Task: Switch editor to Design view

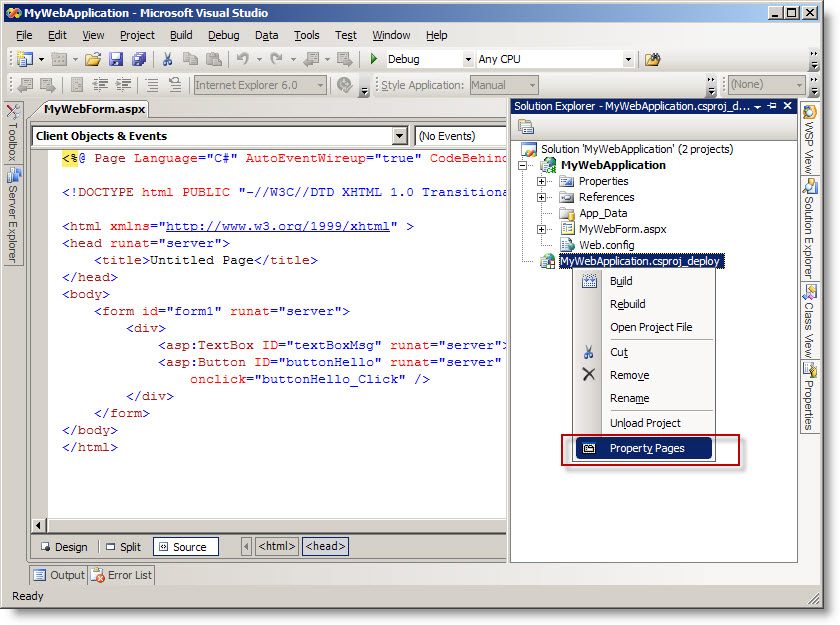Action: [x=64, y=547]
